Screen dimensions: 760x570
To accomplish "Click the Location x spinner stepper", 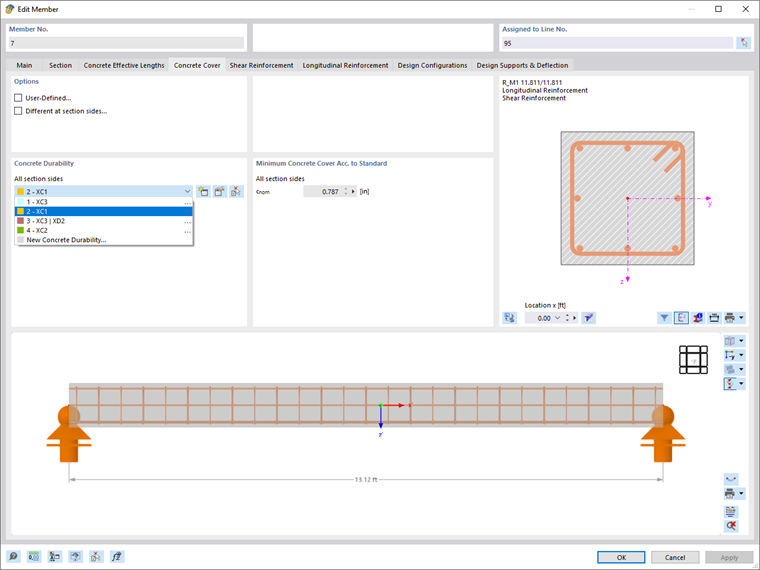I will pyautogui.click(x=567, y=318).
